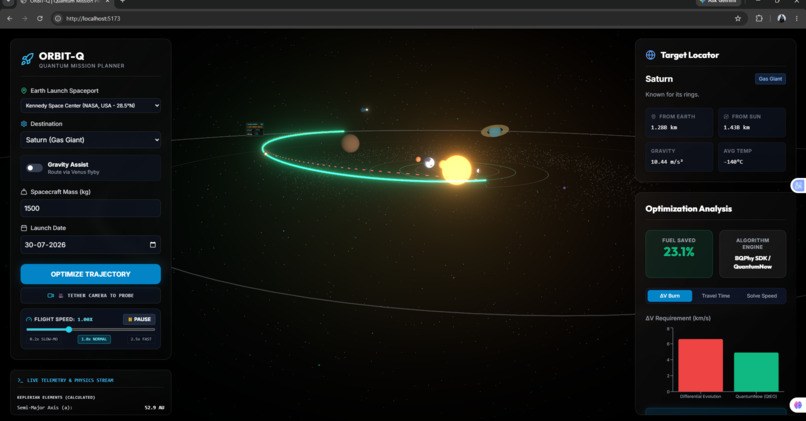
Task: Click the browser address bar URL
Action: (x=93, y=19)
